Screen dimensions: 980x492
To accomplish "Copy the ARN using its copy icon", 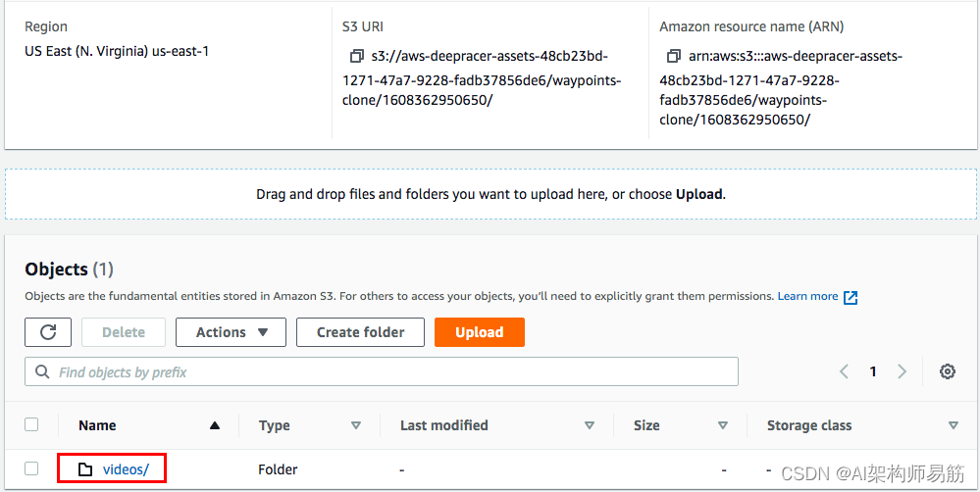I will point(673,56).
